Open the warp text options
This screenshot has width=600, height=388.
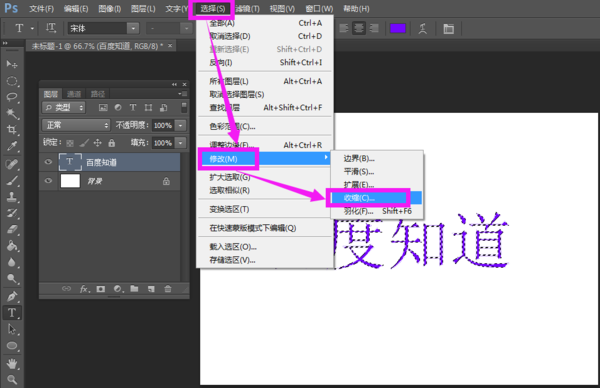click(422, 29)
